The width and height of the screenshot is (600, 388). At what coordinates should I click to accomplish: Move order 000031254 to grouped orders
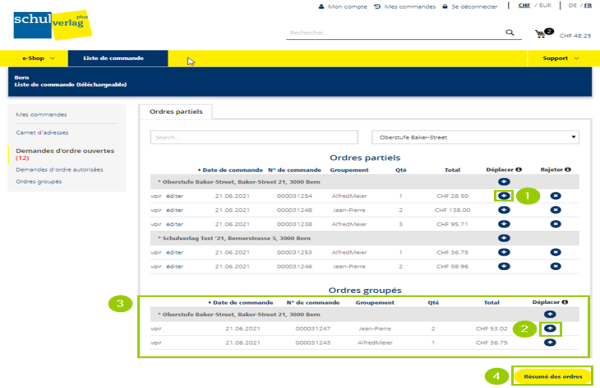pos(504,196)
